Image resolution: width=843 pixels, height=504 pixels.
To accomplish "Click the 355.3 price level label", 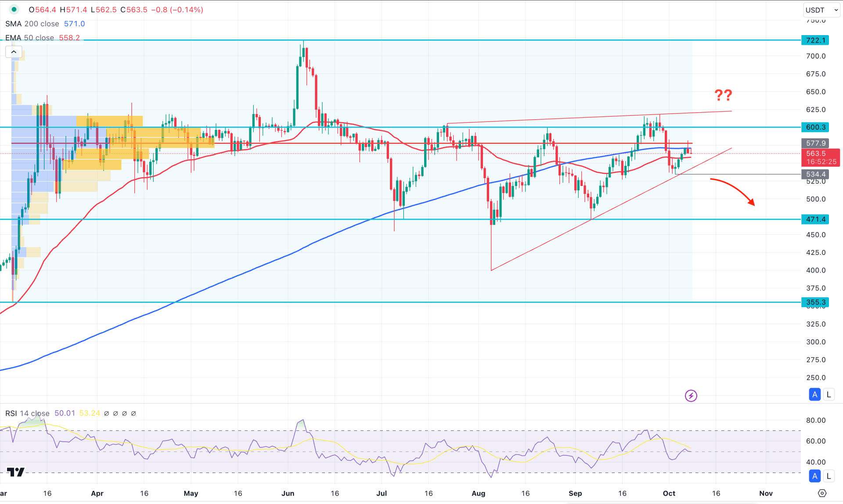I will (x=815, y=302).
